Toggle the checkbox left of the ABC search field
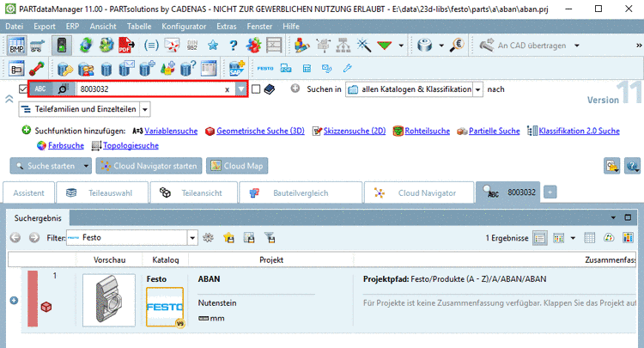 pyautogui.click(x=23, y=89)
